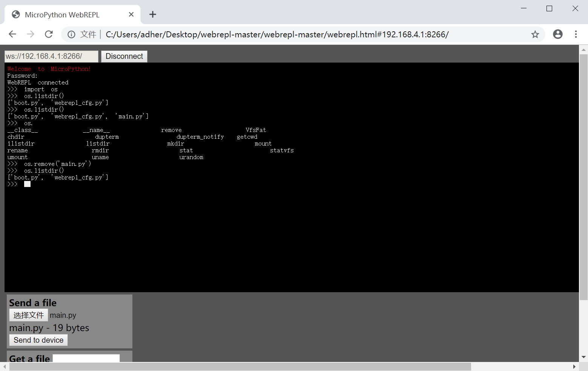Click the Get a file name field

(86, 358)
